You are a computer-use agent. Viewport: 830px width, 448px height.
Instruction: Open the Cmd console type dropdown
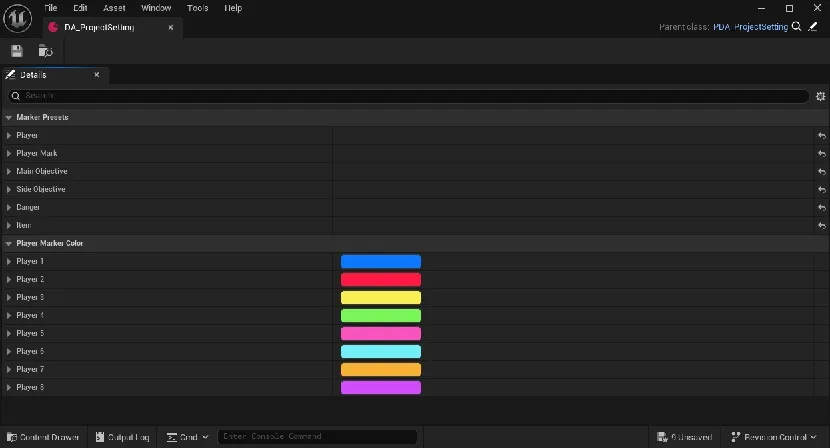187,437
